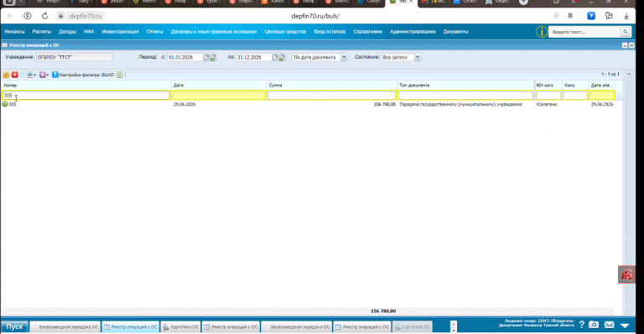Click the blue Y extension icon
644x334 pixels.
(591, 16)
